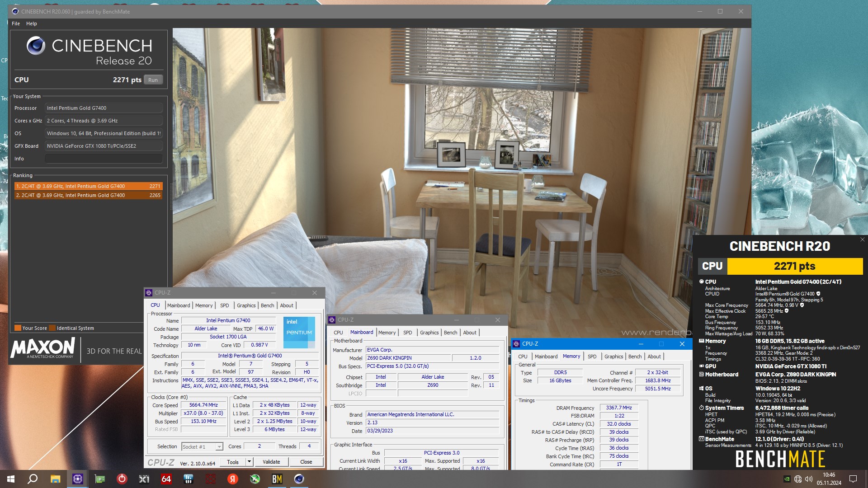Select Mainboard tab in right CPU-Z window

click(x=546, y=357)
